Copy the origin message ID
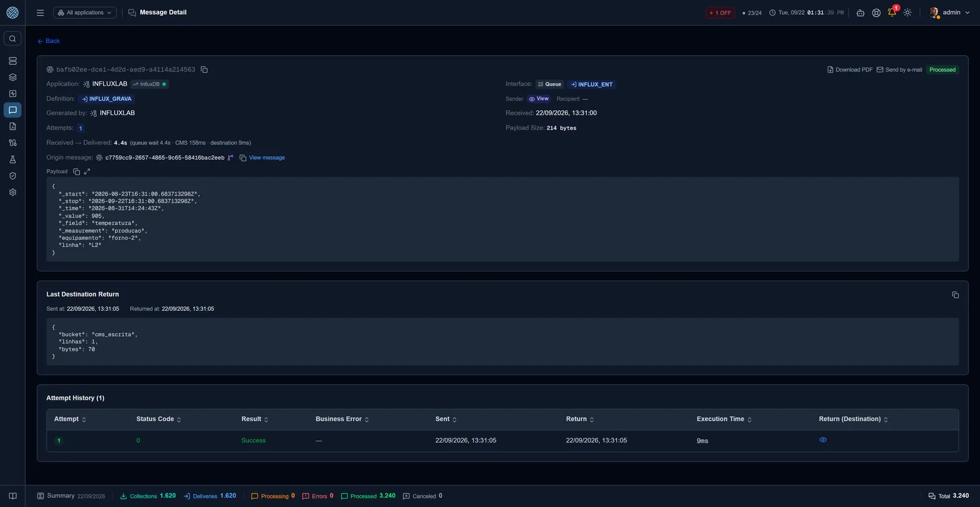The height and width of the screenshot is (507, 980). 243,158
